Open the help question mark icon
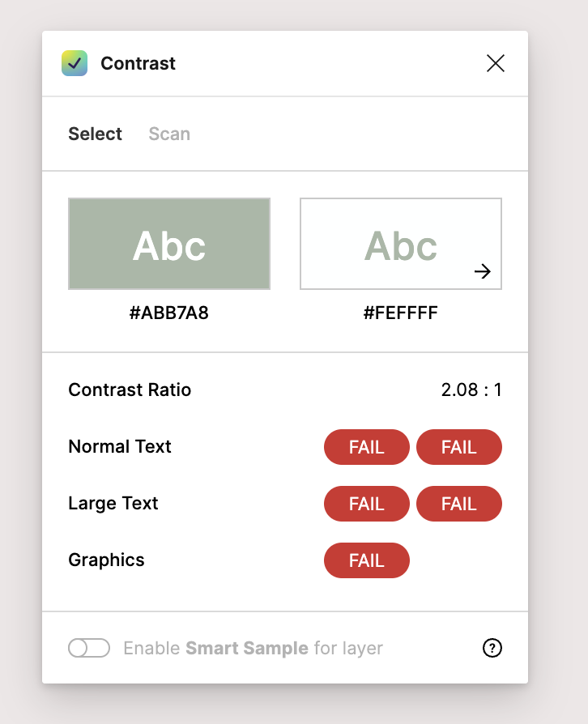 pyautogui.click(x=492, y=648)
